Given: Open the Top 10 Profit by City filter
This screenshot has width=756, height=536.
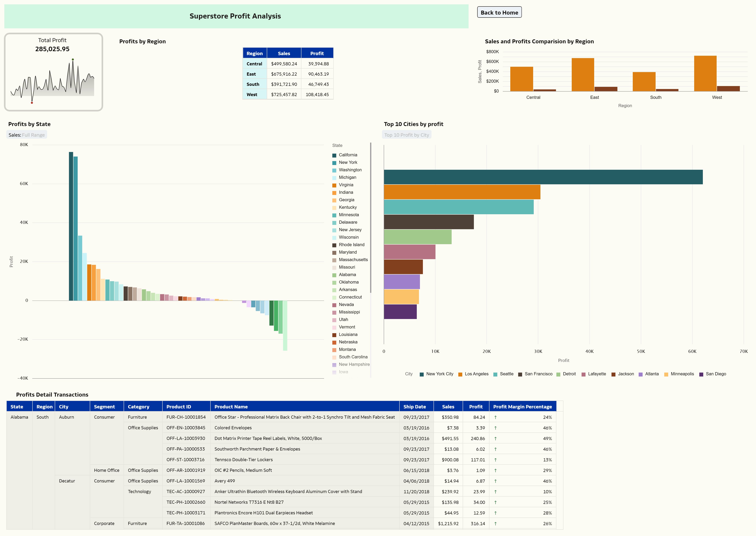Looking at the screenshot, I should [x=406, y=135].
